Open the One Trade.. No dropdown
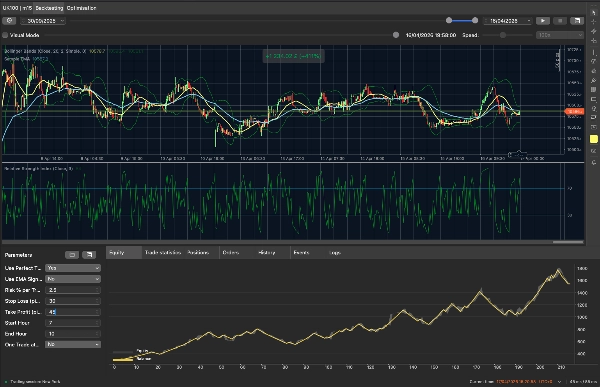 73,345
